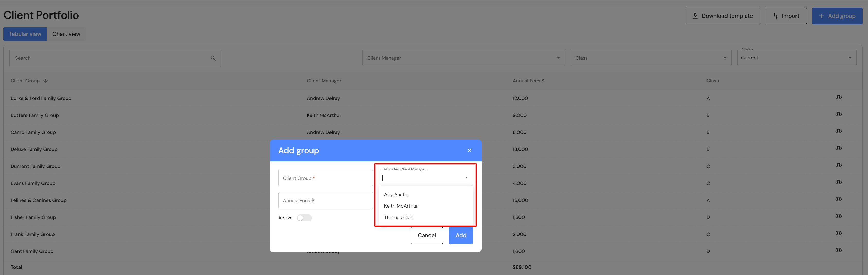Click the Cancel button
The height and width of the screenshot is (275, 868).
coord(427,235)
